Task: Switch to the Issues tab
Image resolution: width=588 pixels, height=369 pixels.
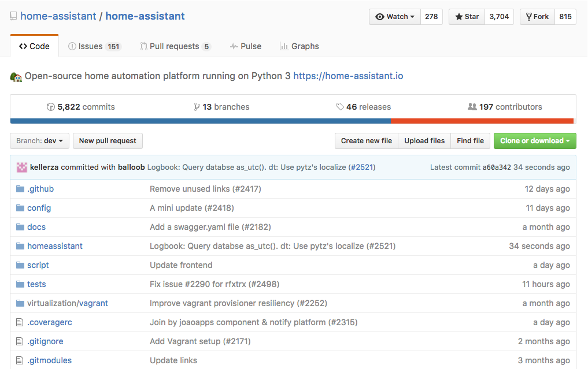Action: tap(94, 46)
